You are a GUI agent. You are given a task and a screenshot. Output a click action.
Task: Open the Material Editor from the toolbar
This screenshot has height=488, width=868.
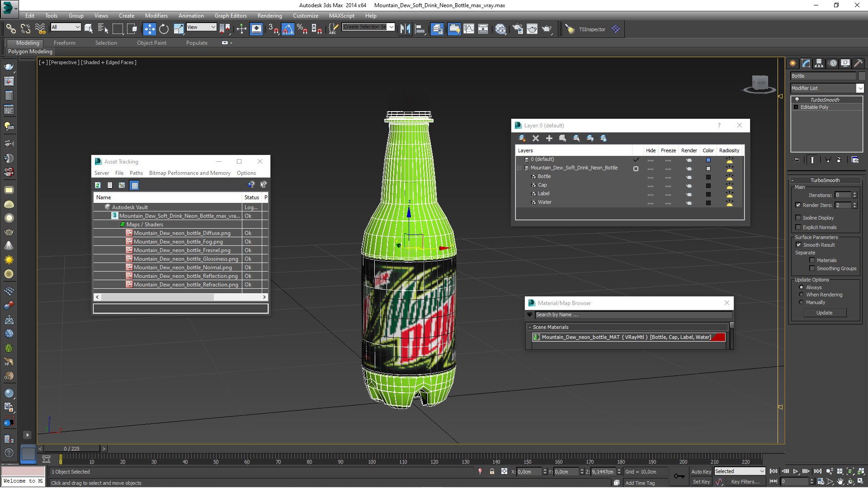500,29
